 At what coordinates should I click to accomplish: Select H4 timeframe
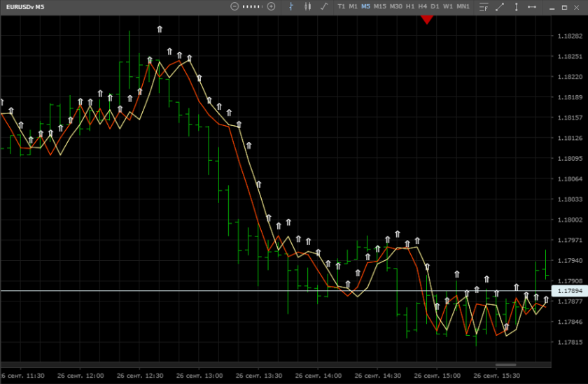[x=423, y=6]
